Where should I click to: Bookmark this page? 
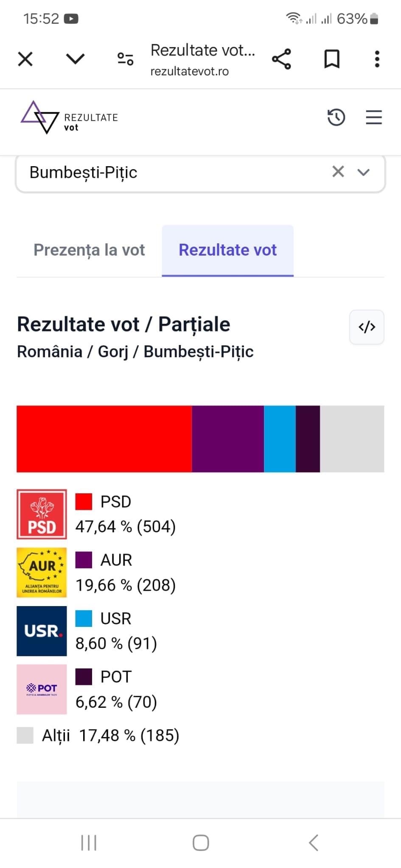click(x=332, y=59)
